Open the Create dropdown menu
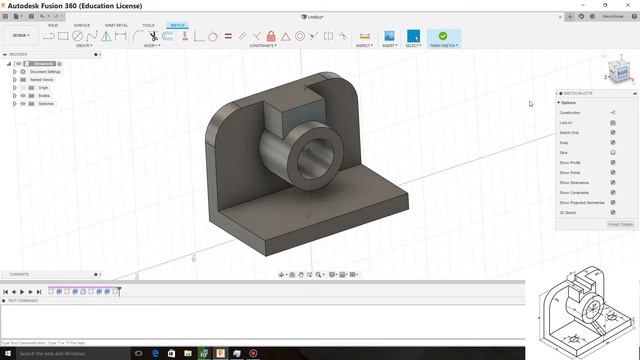Image resolution: width=640 pixels, height=360 pixels. [x=84, y=46]
